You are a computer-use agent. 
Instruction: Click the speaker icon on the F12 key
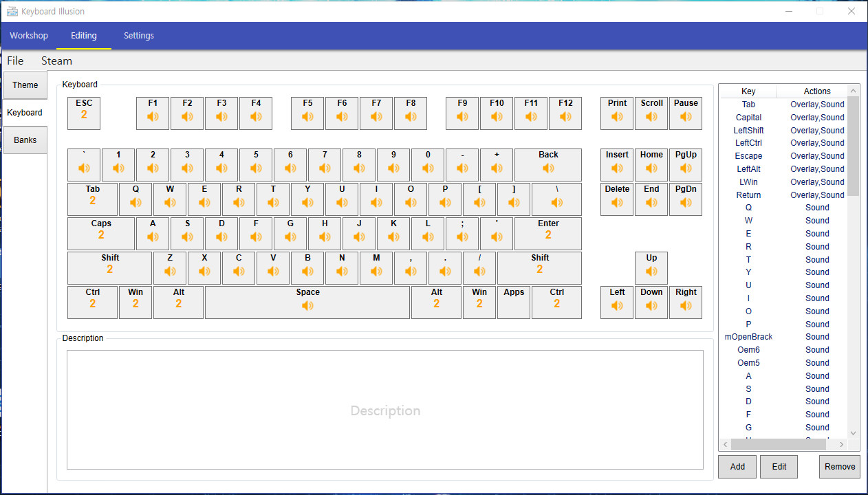565,118
